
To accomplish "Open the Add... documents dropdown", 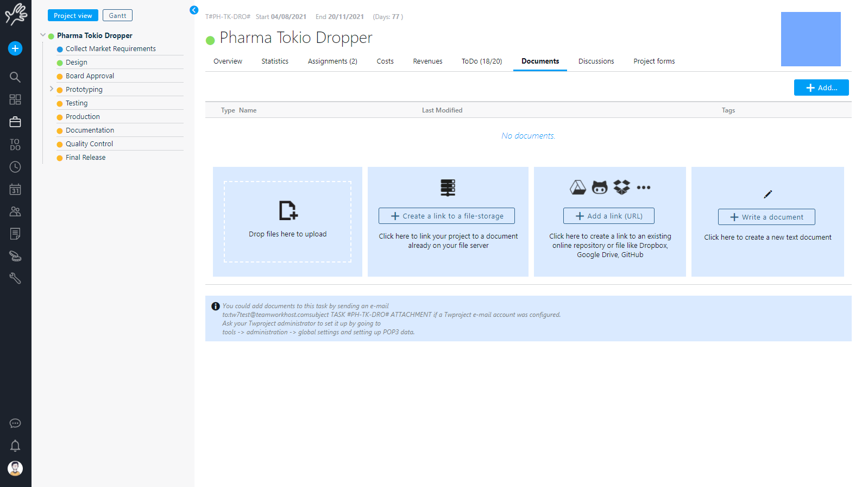I will (821, 88).
